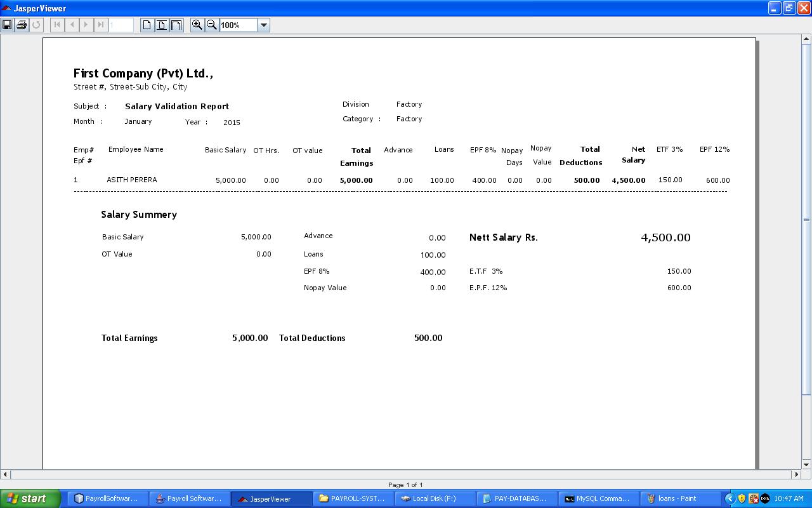Select 100% in the zoom combo box

point(235,25)
